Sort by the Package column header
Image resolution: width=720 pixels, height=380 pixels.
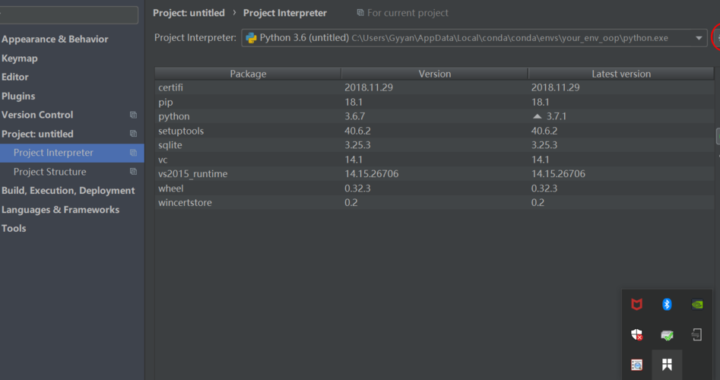[248, 74]
